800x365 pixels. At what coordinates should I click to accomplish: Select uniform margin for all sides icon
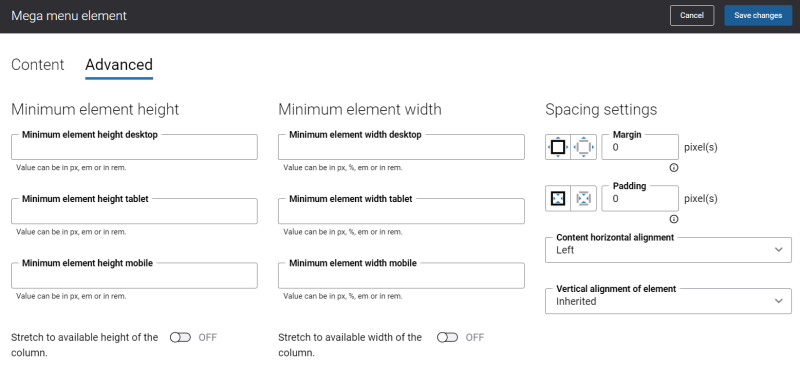click(558, 147)
